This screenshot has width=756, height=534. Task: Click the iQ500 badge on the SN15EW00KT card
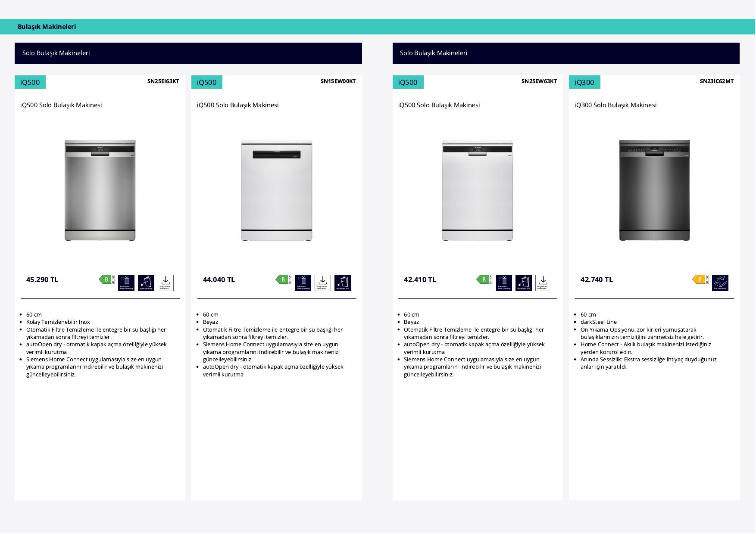point(207,82)
